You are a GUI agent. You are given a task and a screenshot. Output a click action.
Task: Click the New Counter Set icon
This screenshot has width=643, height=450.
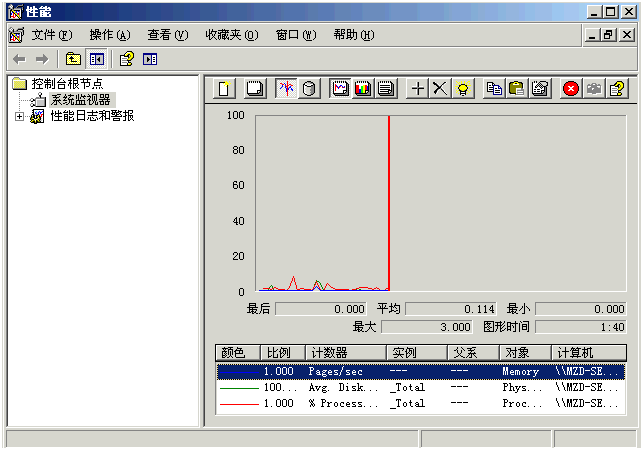tap(224, 88)
